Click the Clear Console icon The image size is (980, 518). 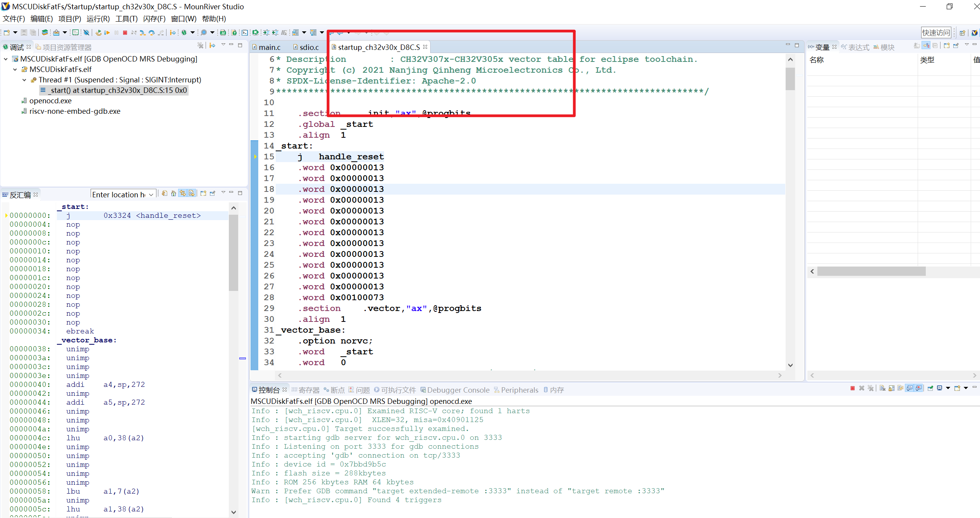[x=882, y=388]
